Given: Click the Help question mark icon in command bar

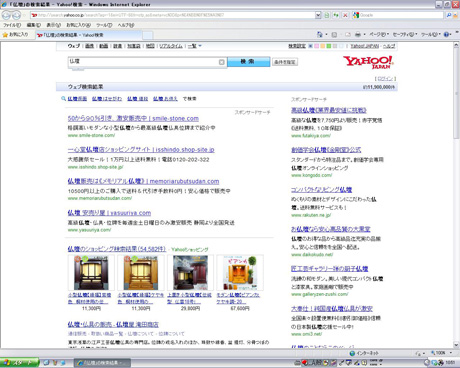Looking at the screenshot, I should 447,34.
